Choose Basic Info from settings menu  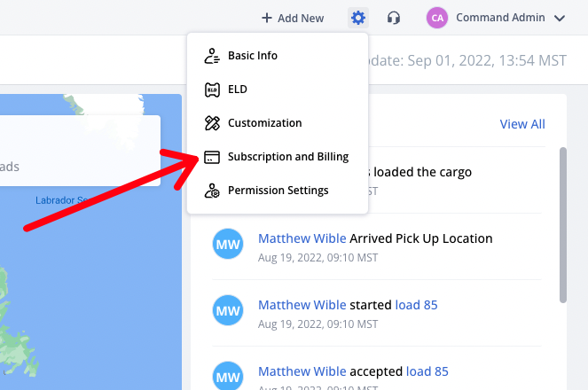point(277,56)
